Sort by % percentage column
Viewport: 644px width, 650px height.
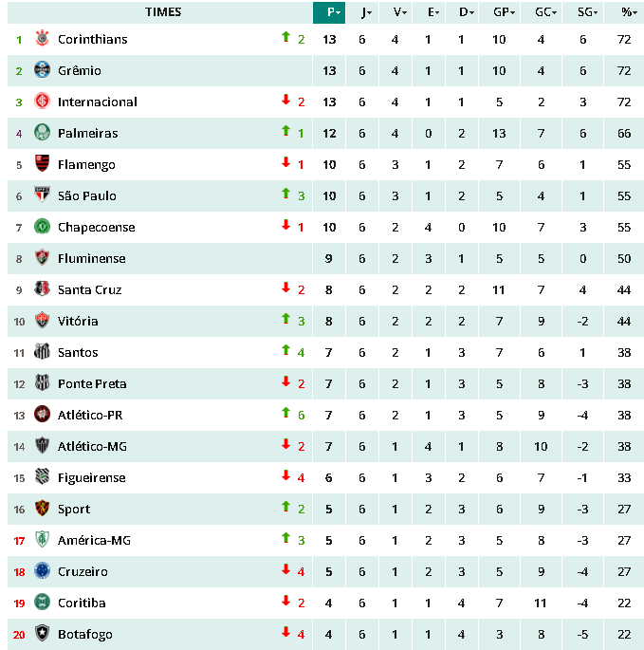[x=627, y=12]
